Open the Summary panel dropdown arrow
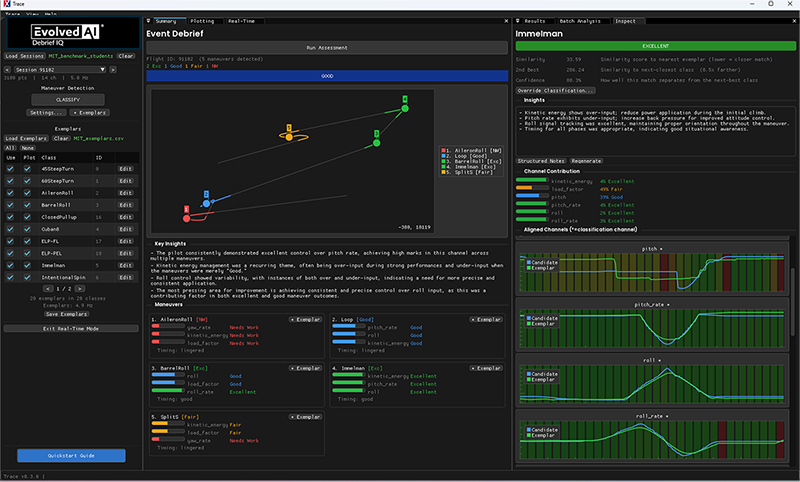This screenshot has width=800, height=482. pyautogui.click(x=148, y=21)
